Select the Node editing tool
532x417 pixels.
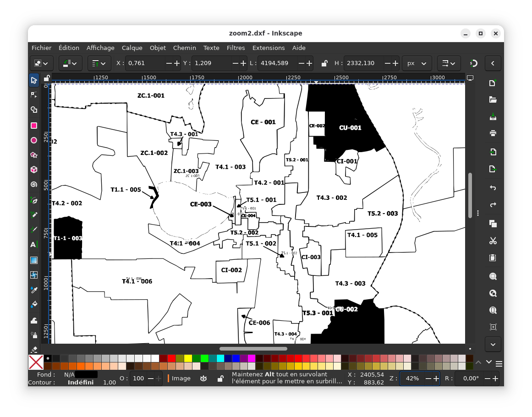33,94
